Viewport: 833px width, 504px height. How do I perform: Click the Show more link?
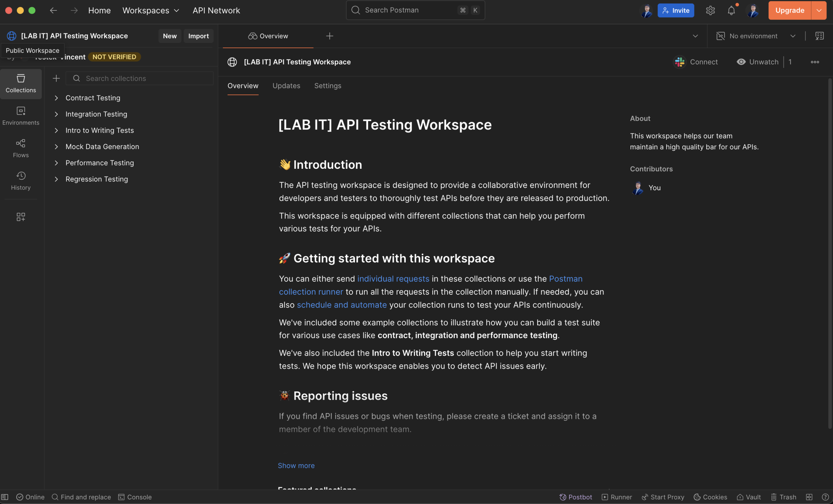point(296,466)
